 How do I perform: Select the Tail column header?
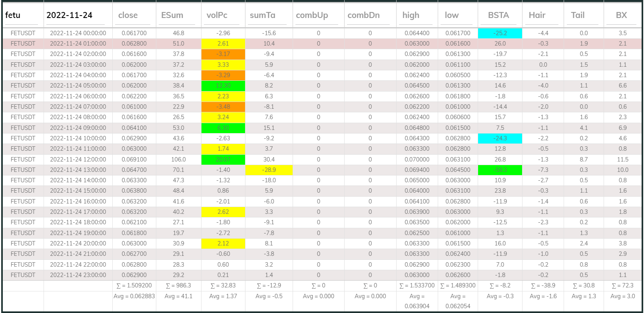578,15
